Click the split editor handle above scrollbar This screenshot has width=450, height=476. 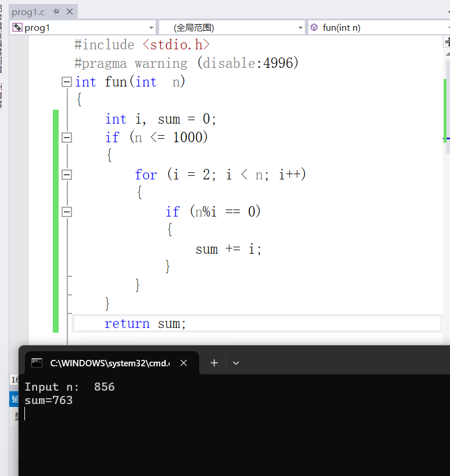[x=447, y=42]
